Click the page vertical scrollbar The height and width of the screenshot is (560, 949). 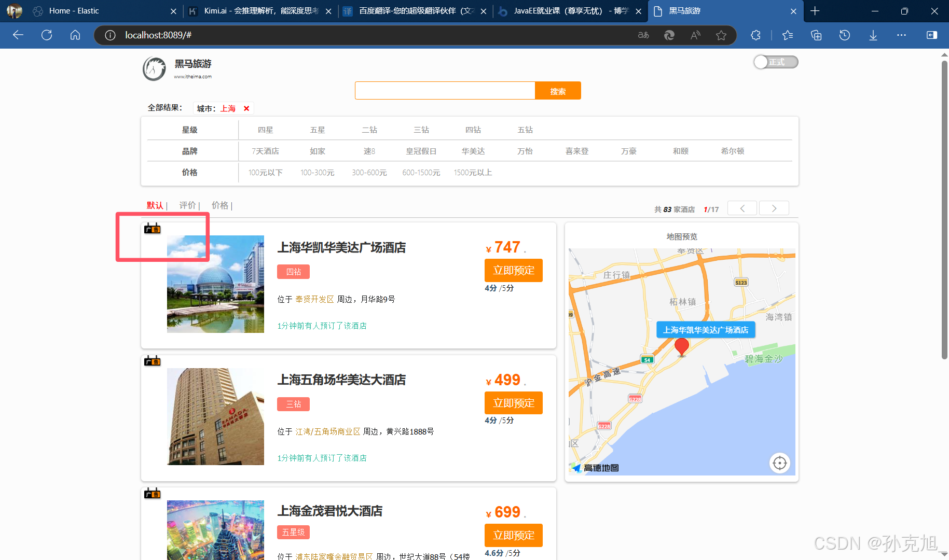(945, 210)
